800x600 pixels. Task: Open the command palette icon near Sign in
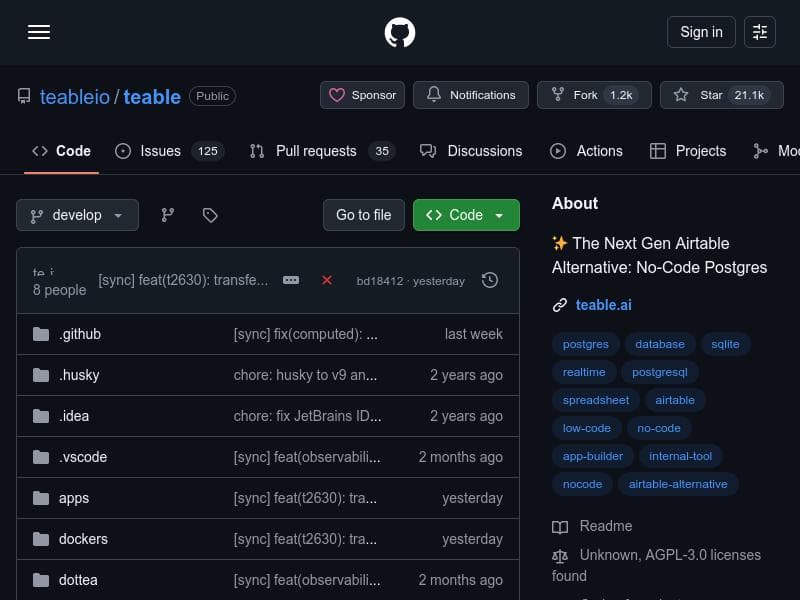pos(760,32)
